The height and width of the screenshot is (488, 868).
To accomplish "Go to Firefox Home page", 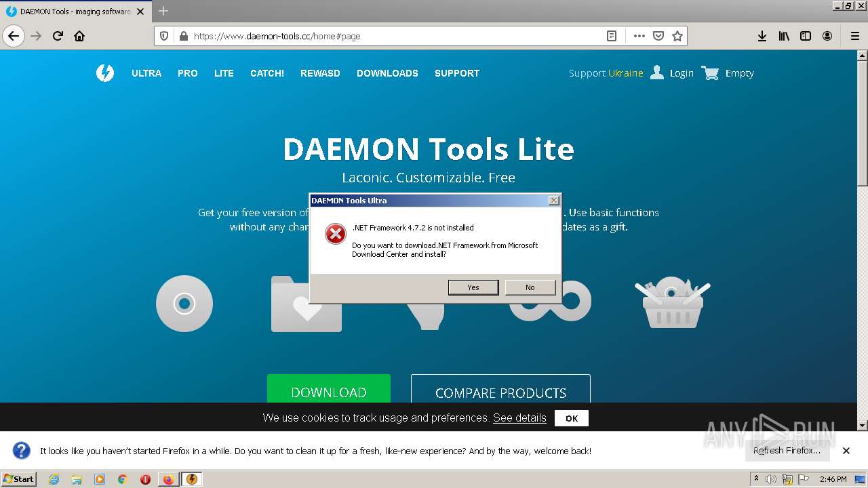I will point(79,36).
